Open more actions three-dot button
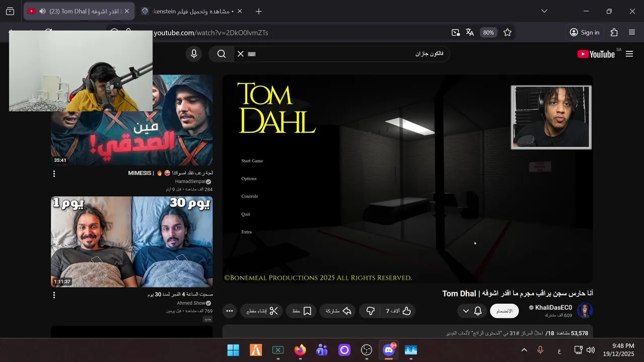The width and height of the screenshot is (644, 362). click(x=229, y=311)
